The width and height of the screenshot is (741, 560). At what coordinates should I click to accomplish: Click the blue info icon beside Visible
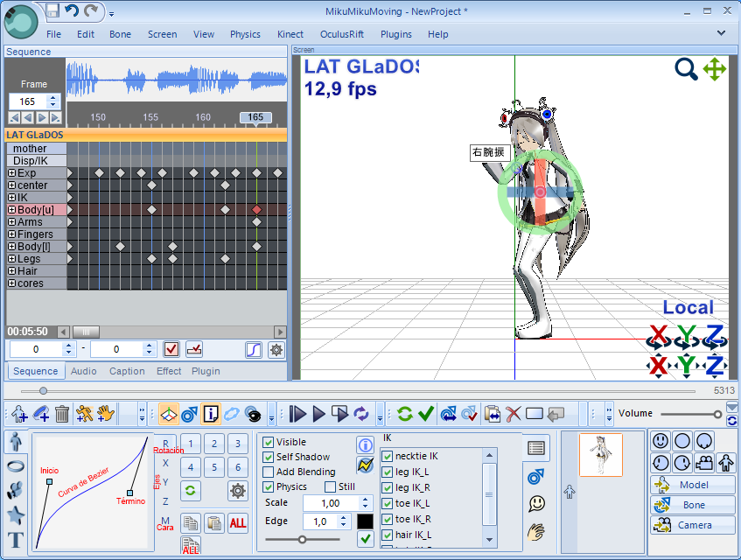(x=365, y=445)
